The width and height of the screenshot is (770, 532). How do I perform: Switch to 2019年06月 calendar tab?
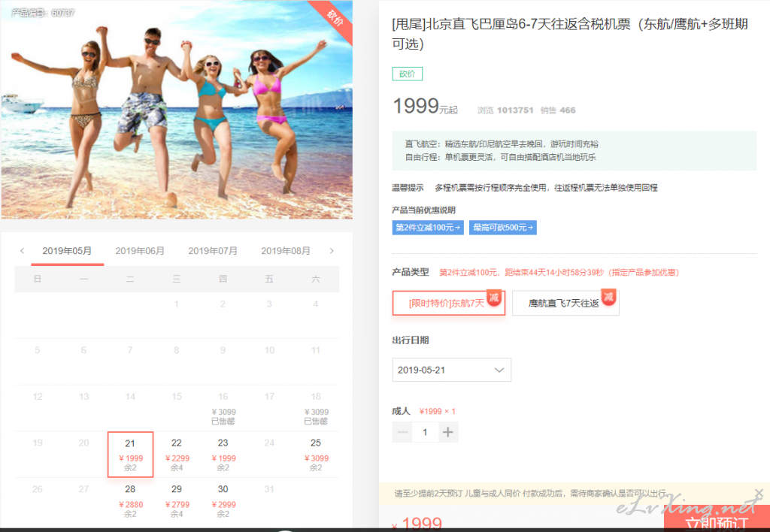tap(140, 251)
